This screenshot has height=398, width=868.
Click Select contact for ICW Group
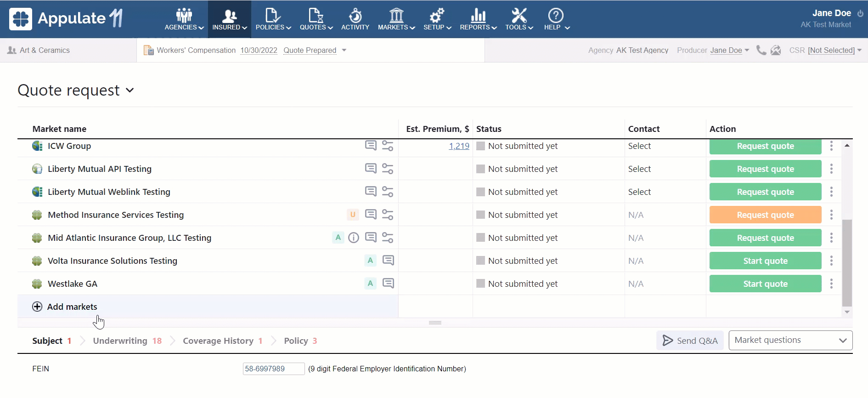click(639, 146)
